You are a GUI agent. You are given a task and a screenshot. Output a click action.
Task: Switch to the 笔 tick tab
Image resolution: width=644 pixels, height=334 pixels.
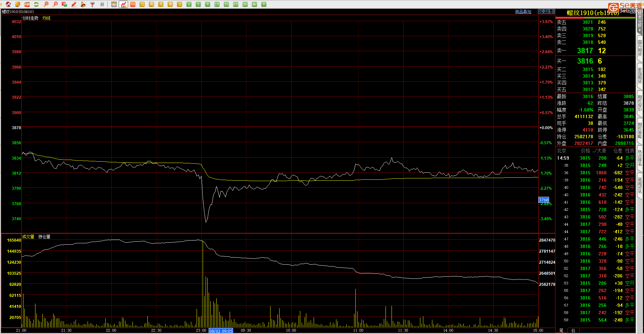(561, 330)
